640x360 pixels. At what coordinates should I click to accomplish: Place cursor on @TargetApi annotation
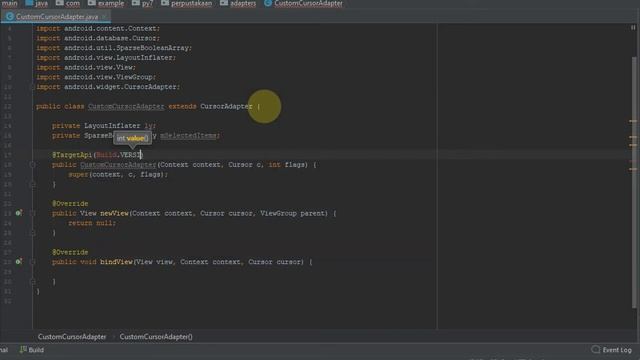tap(72, 155)
